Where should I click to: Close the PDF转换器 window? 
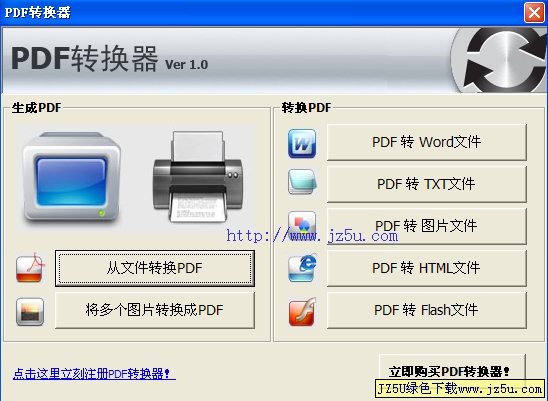pyautogui.click(x=534, y=13)
